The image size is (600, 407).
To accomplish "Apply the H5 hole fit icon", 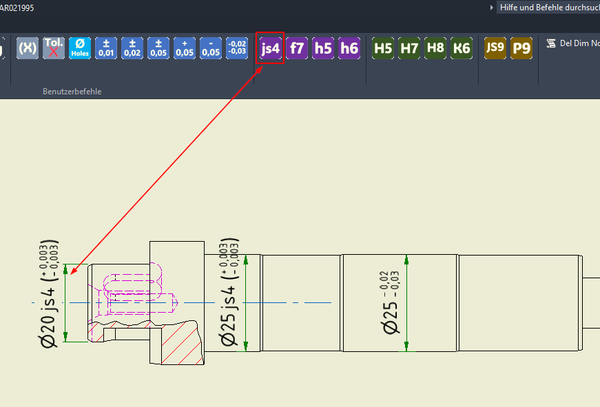I will [383, 48].
